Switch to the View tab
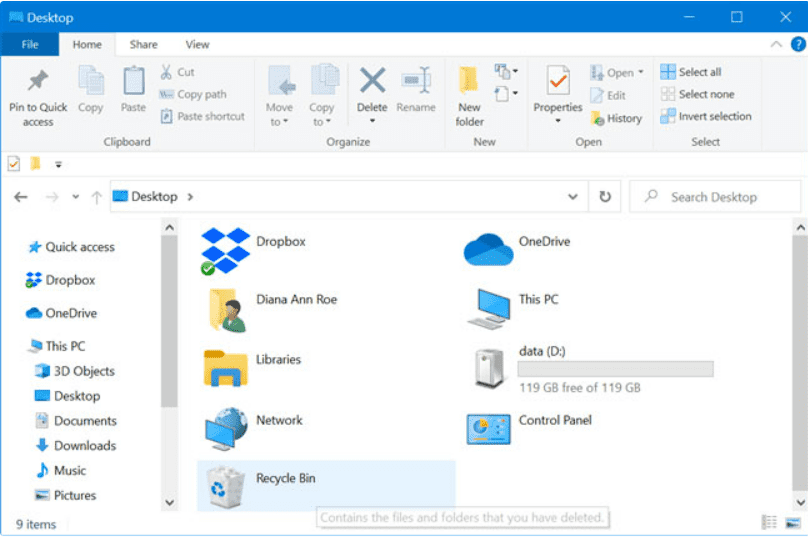 pos(197,45)
